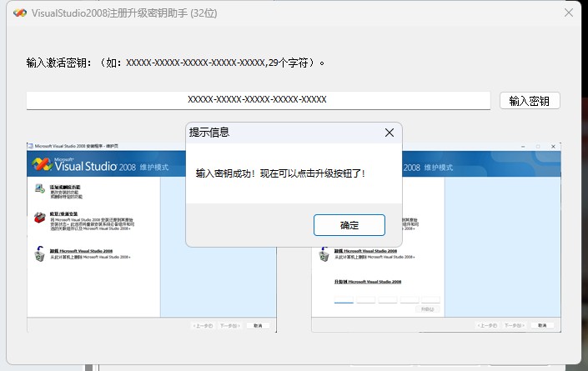Click the 取消 button in right image
The height and width of the screenshot is (371, 588).
click(x=542, y=326)
